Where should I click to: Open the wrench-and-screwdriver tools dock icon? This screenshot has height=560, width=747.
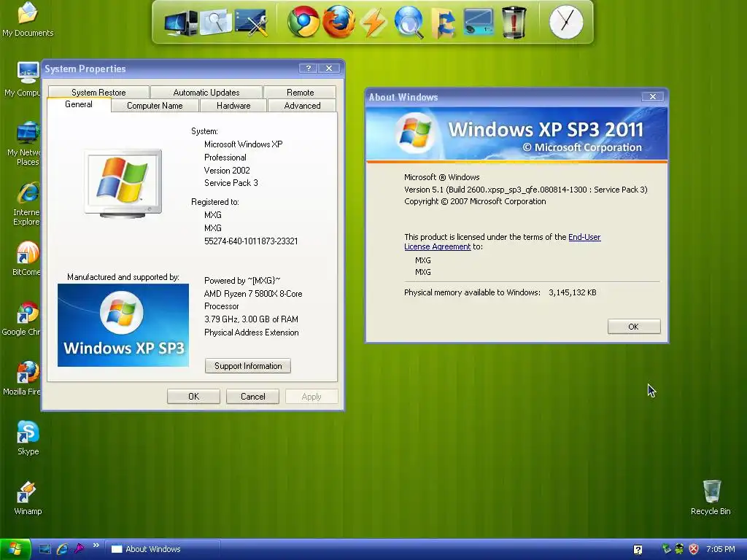[x=251, y=22]
